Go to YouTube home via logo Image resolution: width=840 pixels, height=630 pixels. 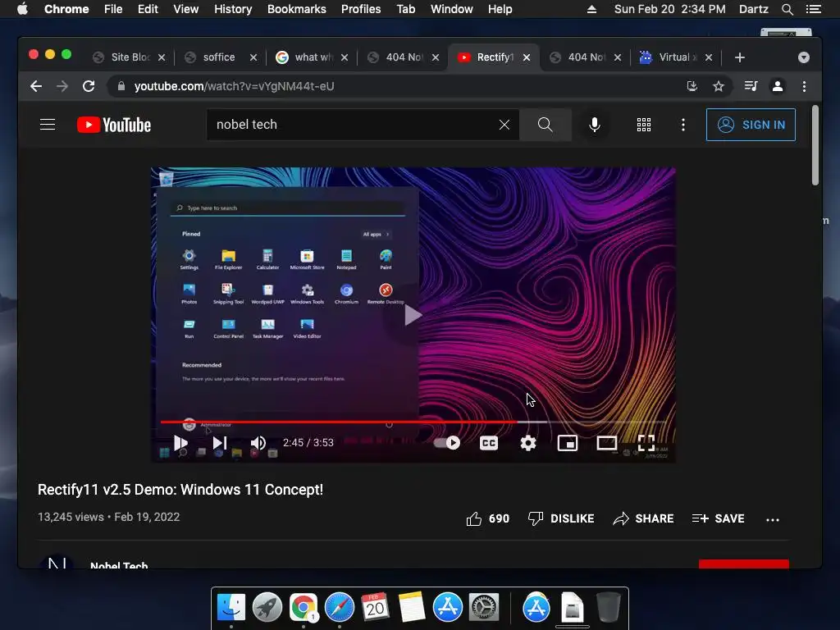(114, 125)
